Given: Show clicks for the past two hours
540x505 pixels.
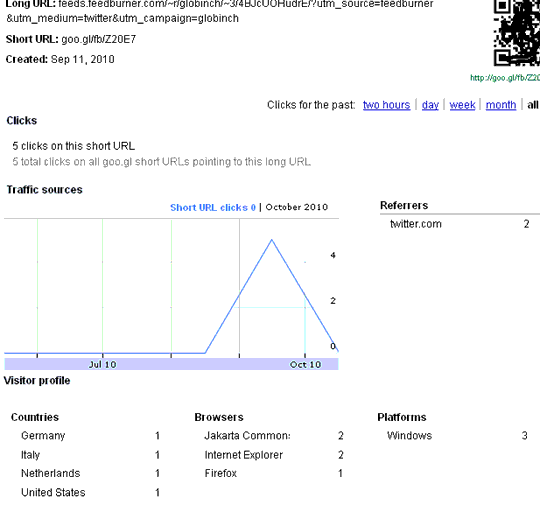Looking at the screenshot, I should point(386,105).
